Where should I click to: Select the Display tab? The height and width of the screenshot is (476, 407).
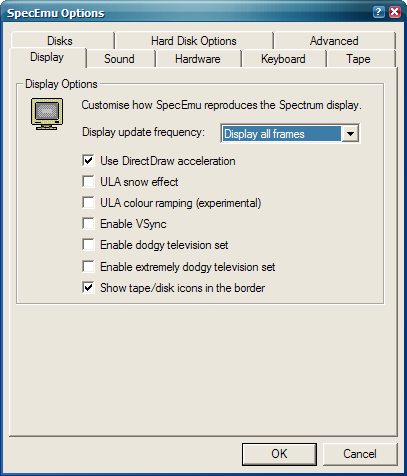click(47, 57)
